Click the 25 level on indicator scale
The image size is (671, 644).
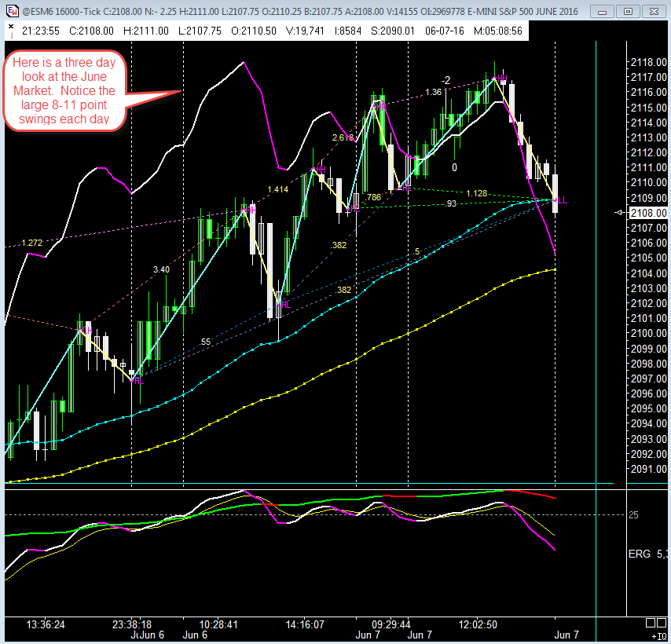click(x=633, y=514)
